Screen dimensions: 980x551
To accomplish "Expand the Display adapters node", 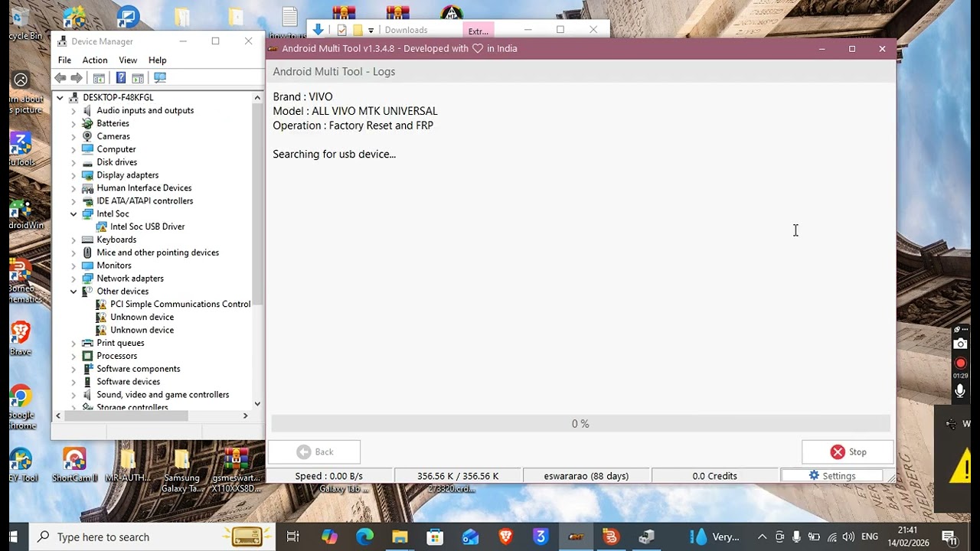I will [73, 175].
